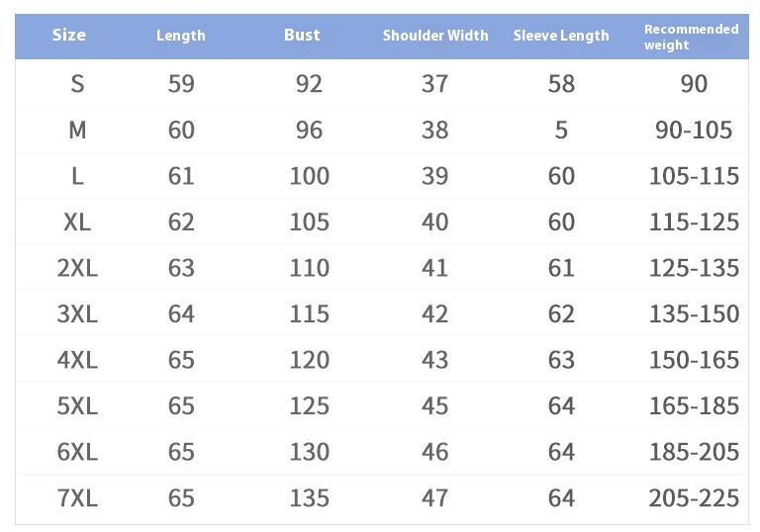Click the Bust column header
The height and width of the screenshot is (532, 760).
pyautogui.click(x=302, y=35)
